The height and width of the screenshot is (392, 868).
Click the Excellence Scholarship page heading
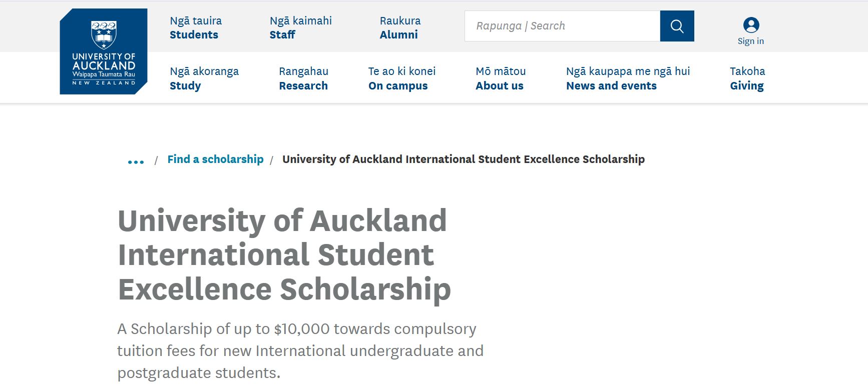(x=284, y=255)
